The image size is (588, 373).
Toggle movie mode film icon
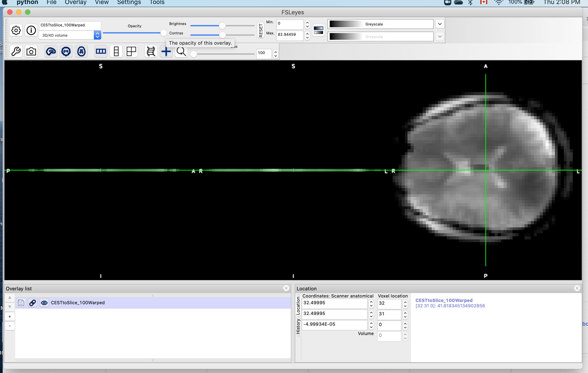[x=151, y=52]
